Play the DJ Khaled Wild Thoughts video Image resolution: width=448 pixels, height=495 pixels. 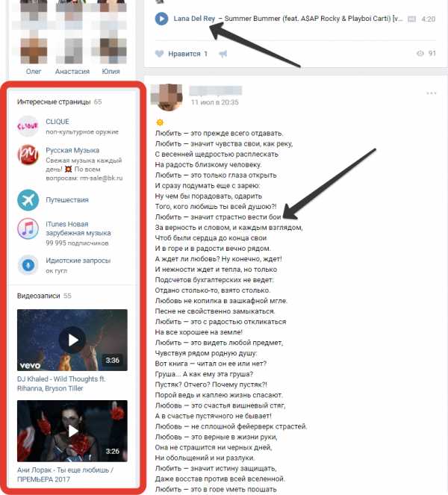[x=72, y=340]
